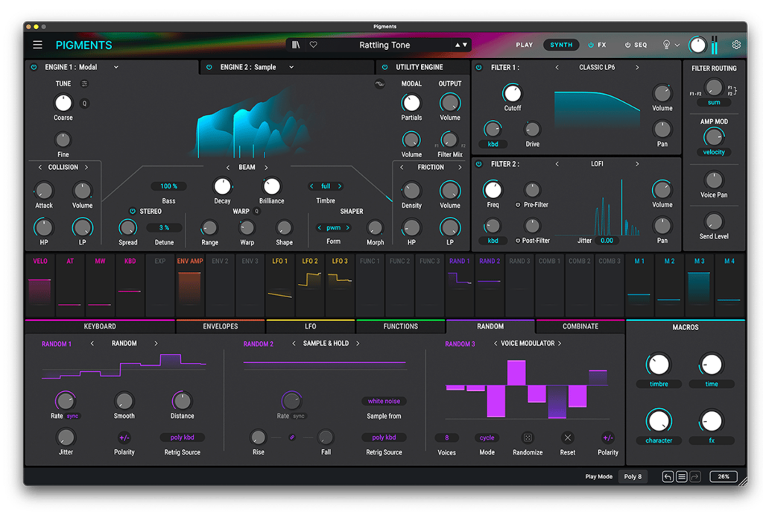Select next Random 3 Voice Modulator type
Screen dimensions: 763x532
coord(560,343)
